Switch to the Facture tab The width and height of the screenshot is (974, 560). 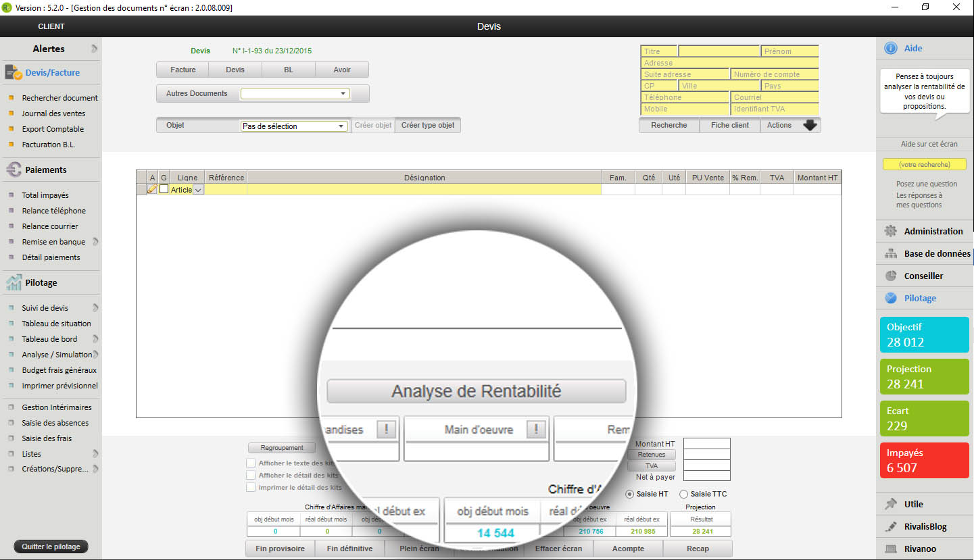coord(182,70)
